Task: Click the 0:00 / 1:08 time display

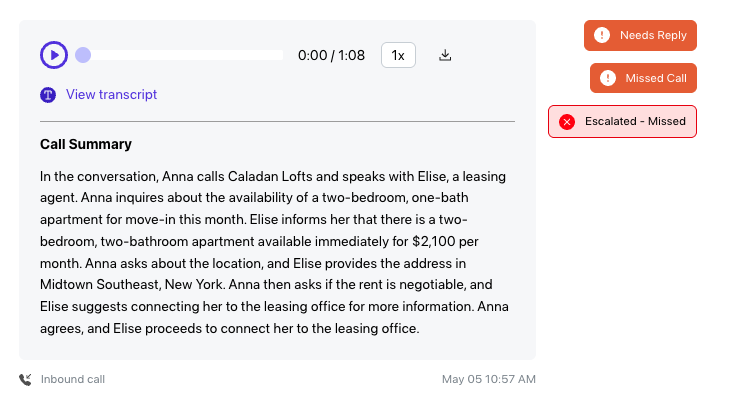Action: [x=331, y=55]
